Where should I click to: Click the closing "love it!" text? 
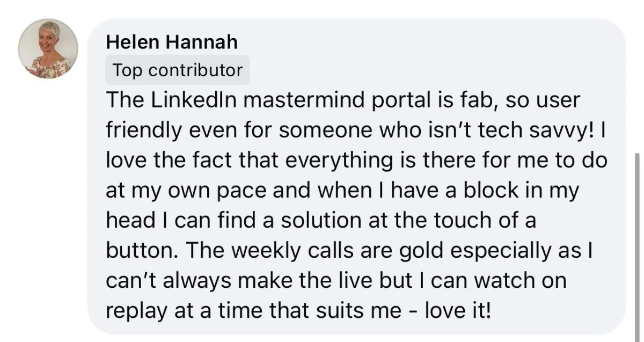pyautogui.click(x=458, y=311)
